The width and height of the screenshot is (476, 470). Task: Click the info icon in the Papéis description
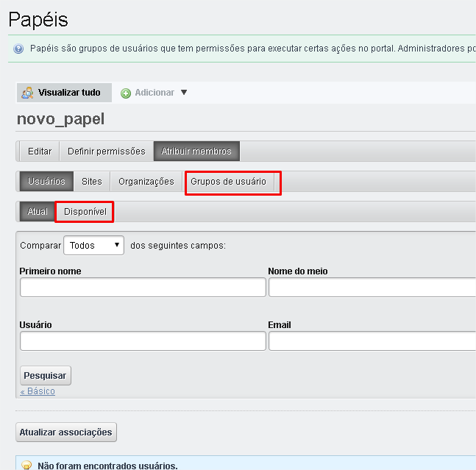pyautogui.click(x=19, y=49)
